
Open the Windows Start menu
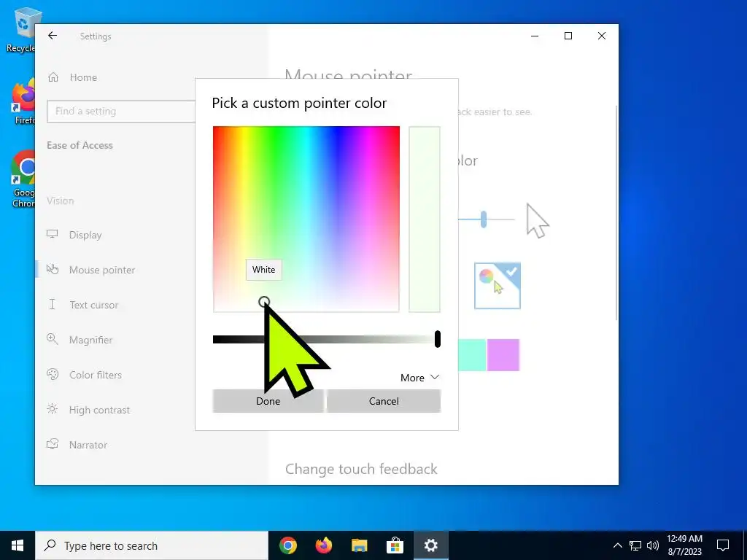pyautogui.click(x=18, y=545)
